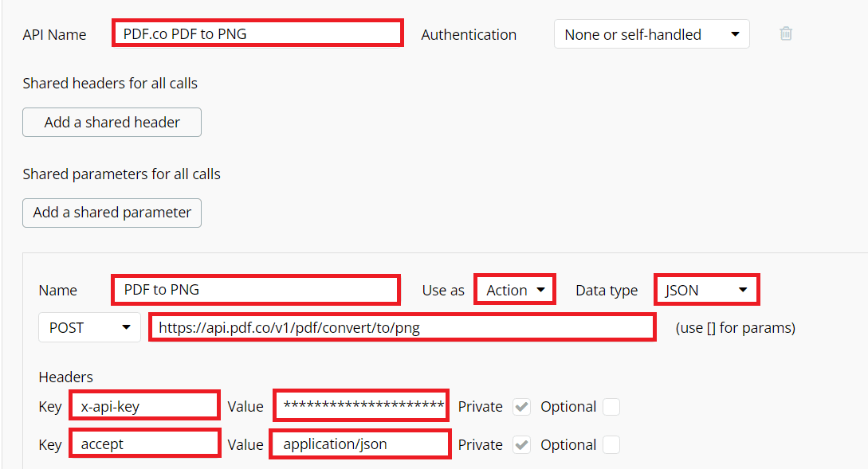Viewport: 868px width, 469px height.
Task: Toggle Private checkbox for x-api-key header
Action: click(521, 407)
